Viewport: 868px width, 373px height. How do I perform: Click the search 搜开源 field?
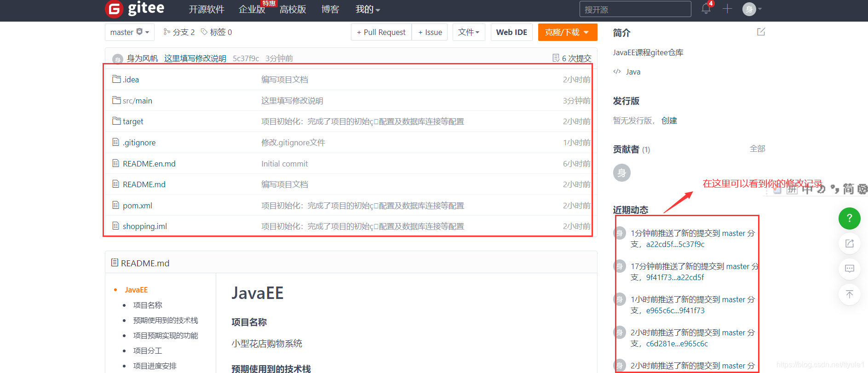click(635, 9)
